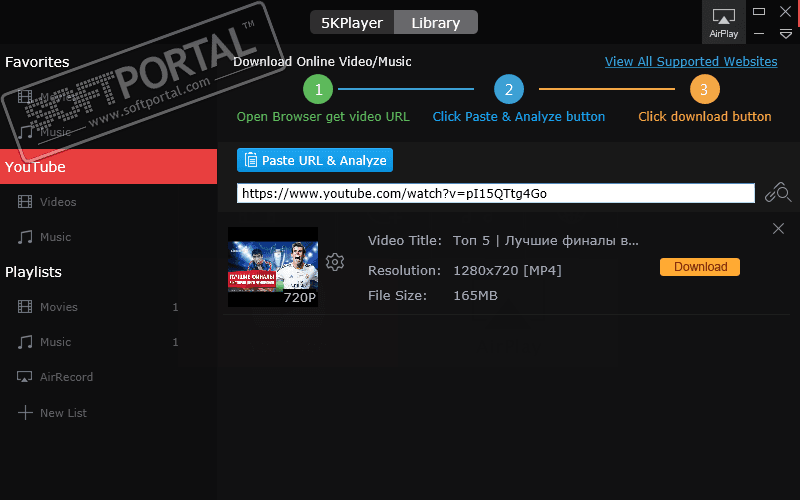Click the 720P video thumbnail
The height and width of the screenshot is (500, 800).
coord(273,267)
